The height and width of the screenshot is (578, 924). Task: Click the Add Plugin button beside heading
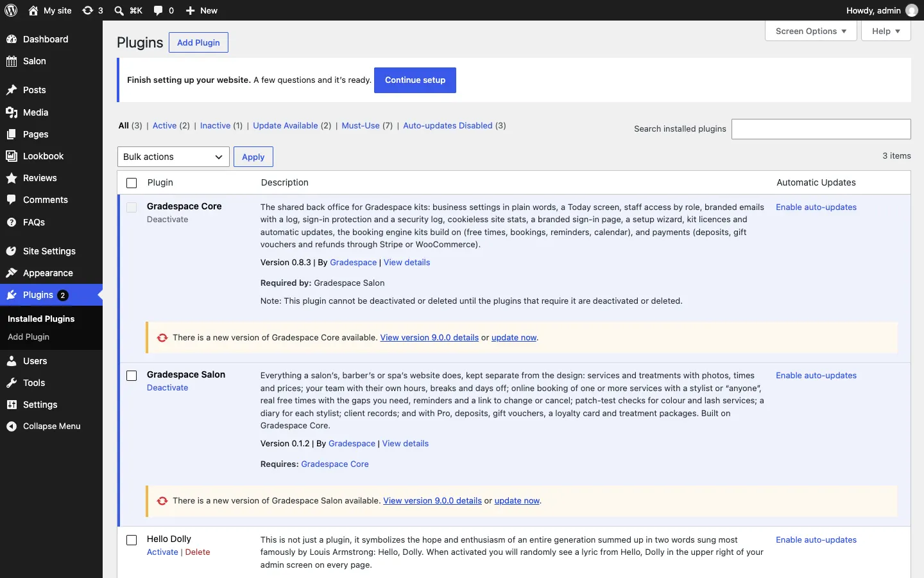(x=198, y=42)
